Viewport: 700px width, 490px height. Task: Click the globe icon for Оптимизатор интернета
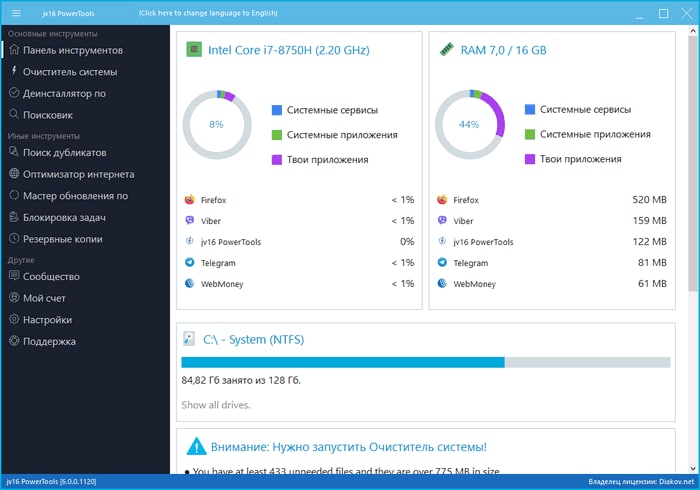point(14,174)
